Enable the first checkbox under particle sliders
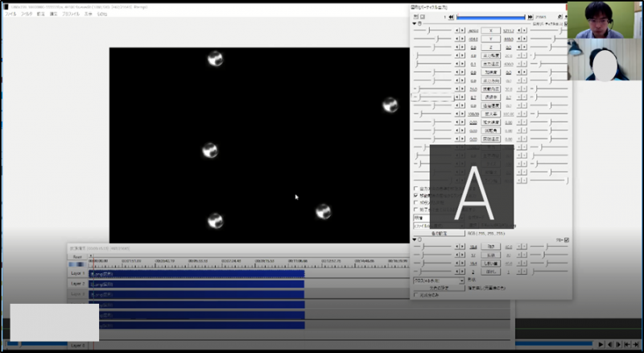Image resolution: width=644 pixels, height=353 pixels. [x=415, y=189]
